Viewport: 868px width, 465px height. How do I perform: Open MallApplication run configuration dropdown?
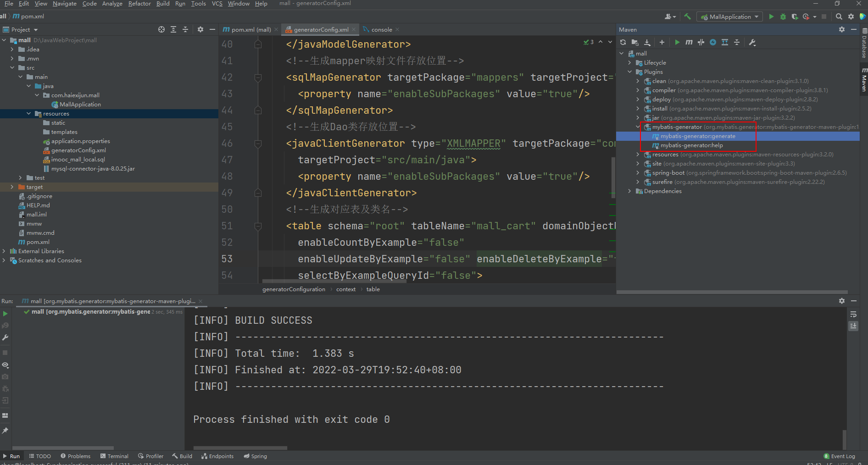(x=730, y=17)
